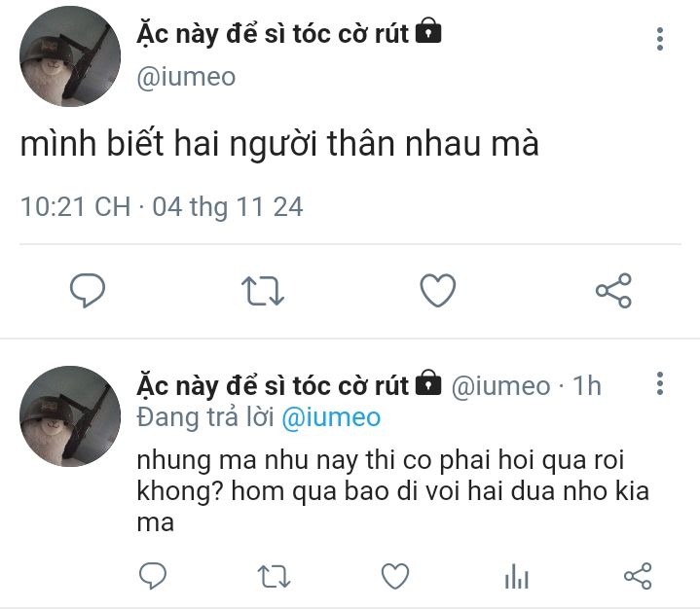This screenshot has width=700, height=610.
Task: Open the reply text starting with 'nhung ma'
Action: [393, 491]
